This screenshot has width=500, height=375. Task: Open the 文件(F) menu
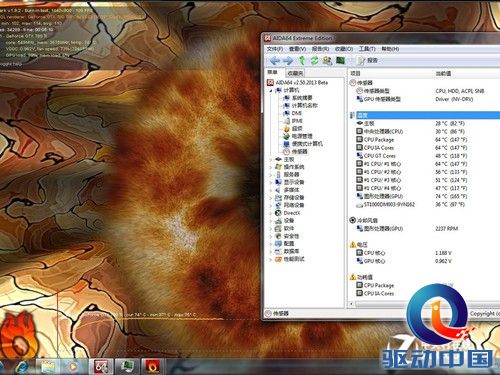[275, 49]
